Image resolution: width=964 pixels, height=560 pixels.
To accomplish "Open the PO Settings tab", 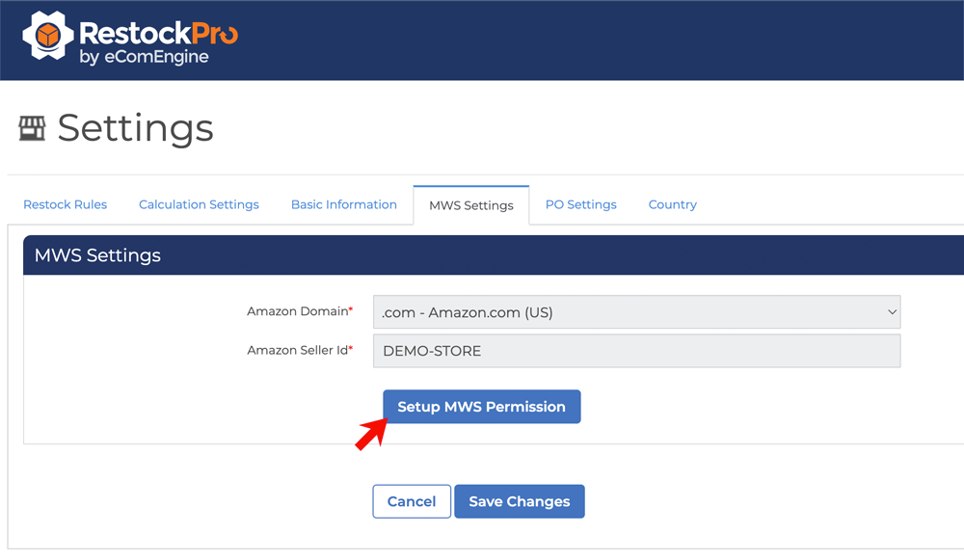I will [x=580, y=204].
